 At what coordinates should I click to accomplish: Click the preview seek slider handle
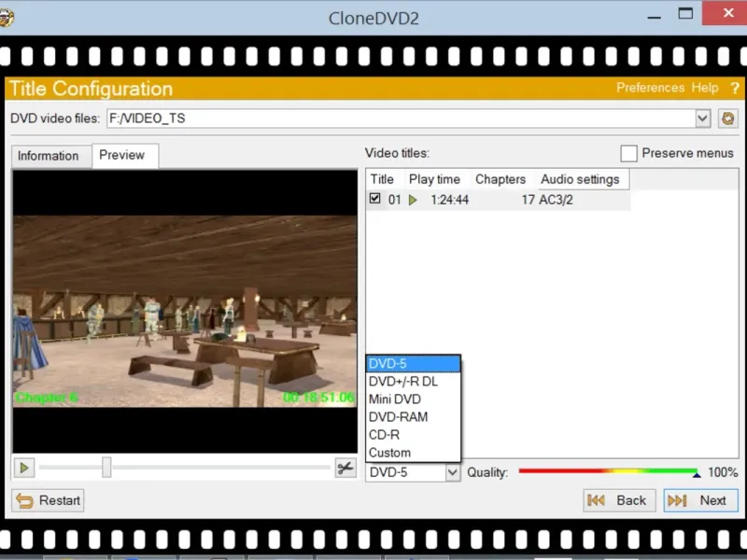click(x=106, y=468)
